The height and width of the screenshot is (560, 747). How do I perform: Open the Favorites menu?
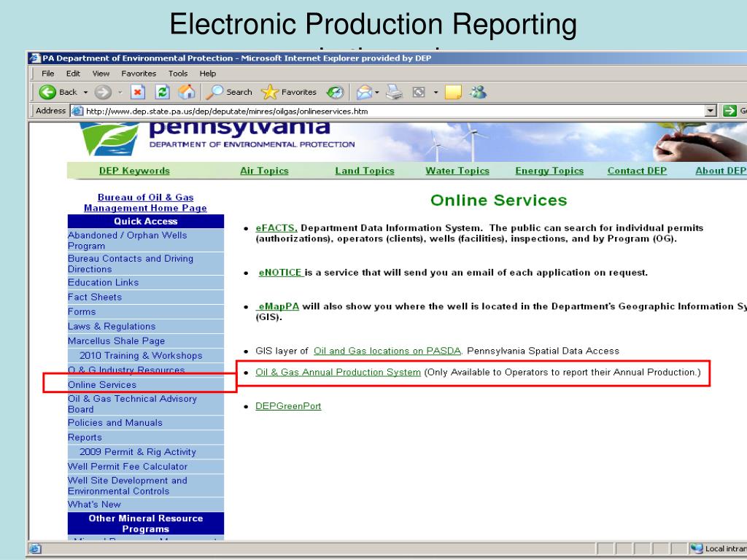(x=139, y=74)
